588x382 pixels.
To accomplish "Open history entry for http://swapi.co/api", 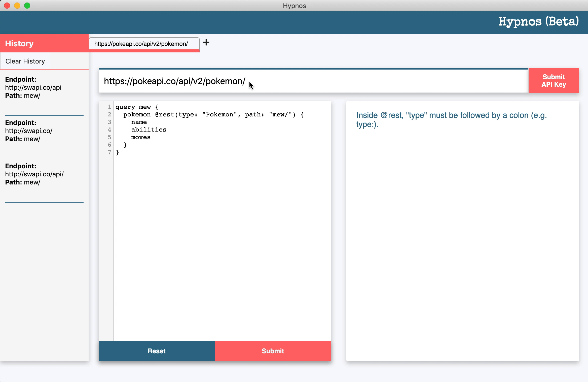I will point(33,87).
